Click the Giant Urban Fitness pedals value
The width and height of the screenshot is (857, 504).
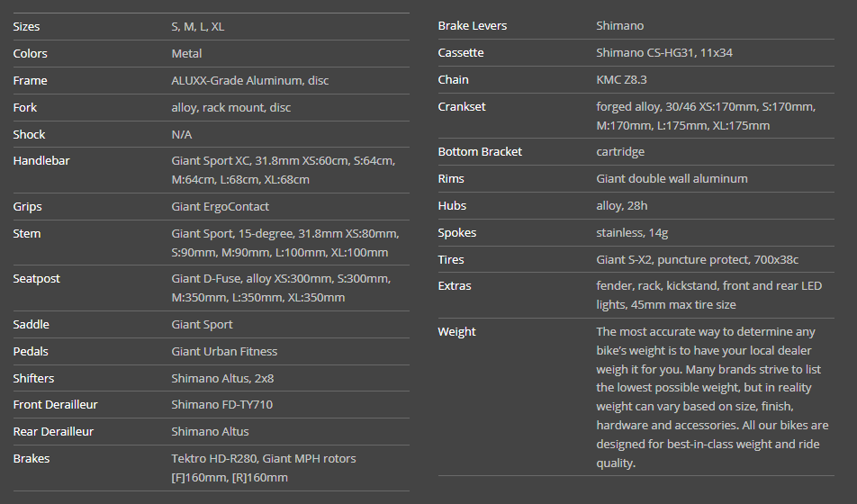point(224,351)
